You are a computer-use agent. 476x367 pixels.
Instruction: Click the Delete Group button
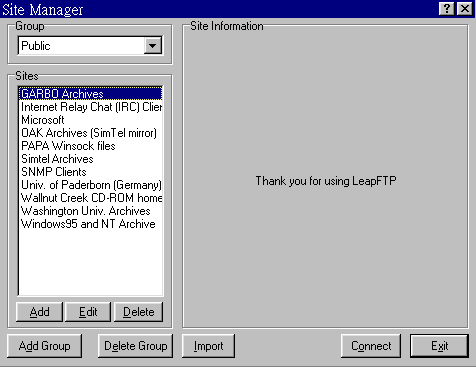[136, 346]
